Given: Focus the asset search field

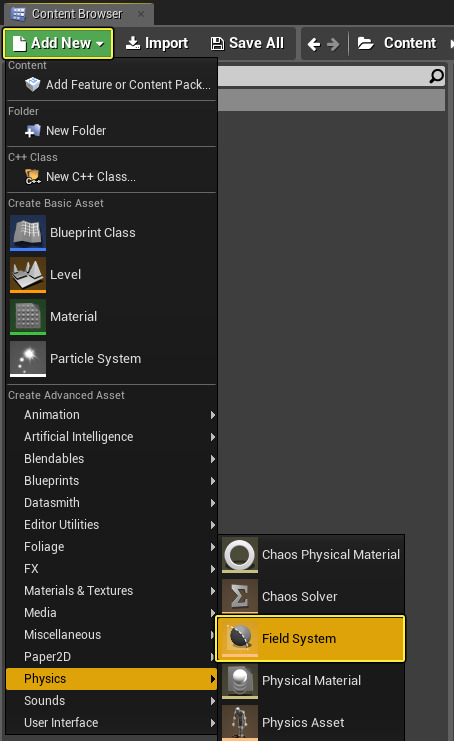Looking at the screenshot, I should pos(331,76).
